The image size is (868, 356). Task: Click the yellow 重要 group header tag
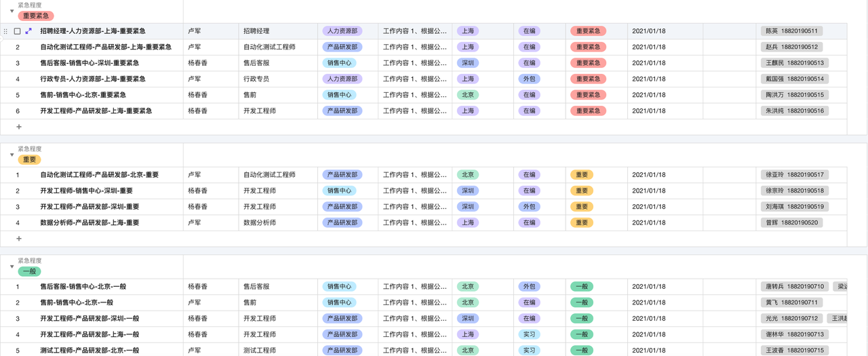tap(29, 160)
